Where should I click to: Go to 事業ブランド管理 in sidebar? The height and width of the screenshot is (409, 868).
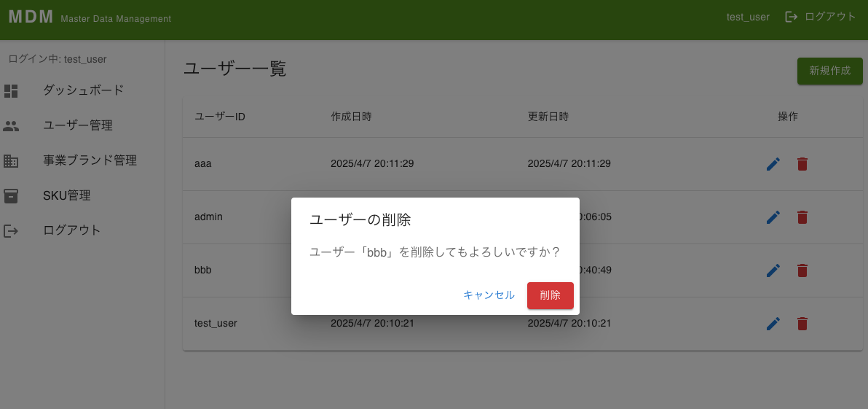[x=90, y=160]
